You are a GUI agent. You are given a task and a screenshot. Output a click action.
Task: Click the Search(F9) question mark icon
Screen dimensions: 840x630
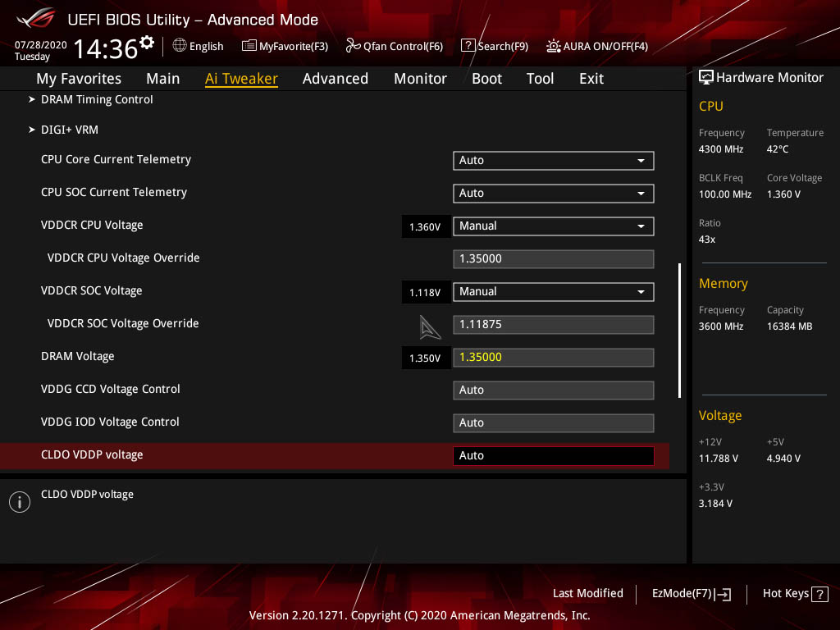click(468, 46)
